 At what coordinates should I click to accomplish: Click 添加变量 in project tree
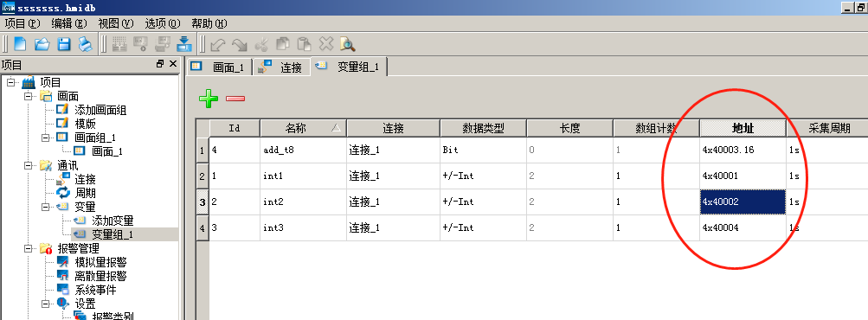point(113,221)
